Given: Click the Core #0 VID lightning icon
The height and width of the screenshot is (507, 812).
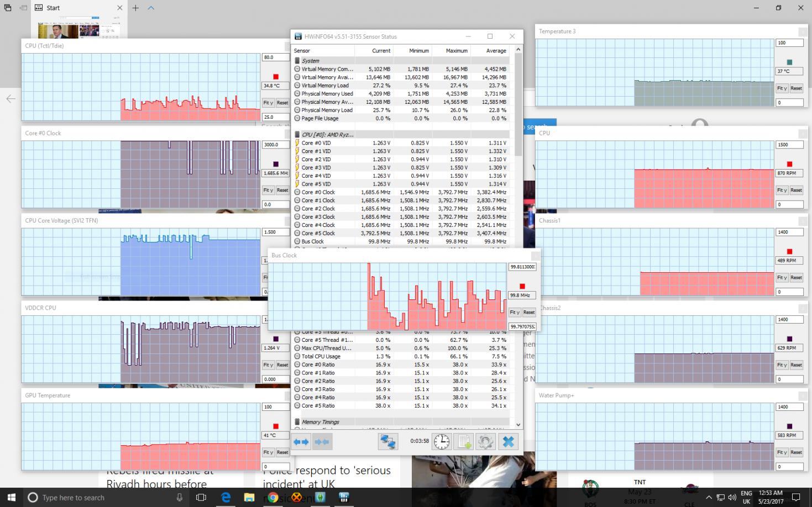Looking at the screenshot, I should pyautogui.click(x=297, y=143).
